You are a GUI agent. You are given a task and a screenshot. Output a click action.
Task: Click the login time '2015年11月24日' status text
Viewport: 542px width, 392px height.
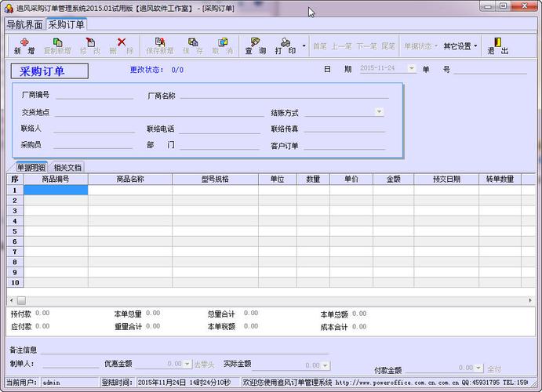pyautogui.click(x=184, y=383)
